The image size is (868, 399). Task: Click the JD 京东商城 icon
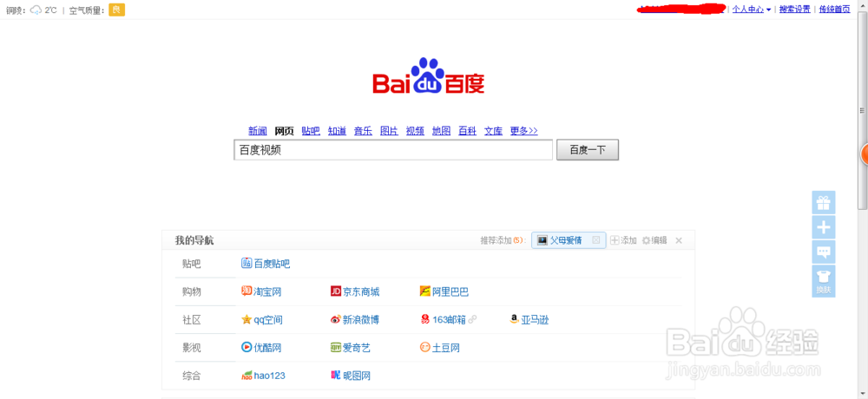point(335,291)
